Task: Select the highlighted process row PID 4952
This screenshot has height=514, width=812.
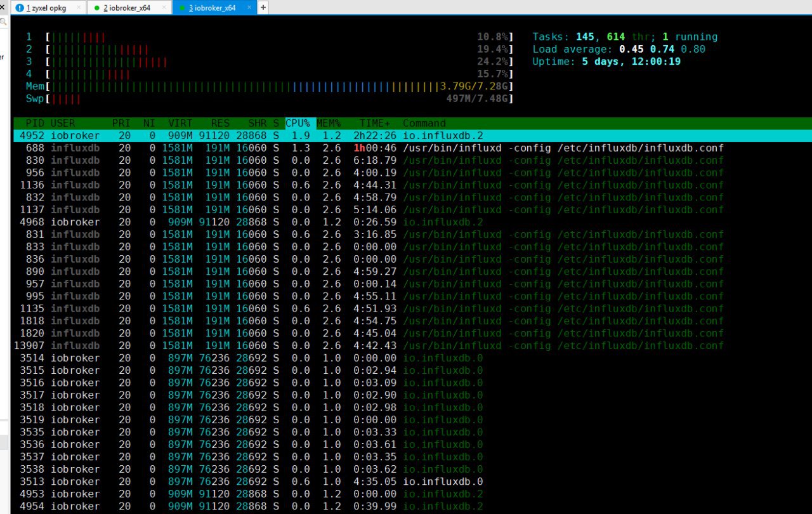Action: [412, 136]
